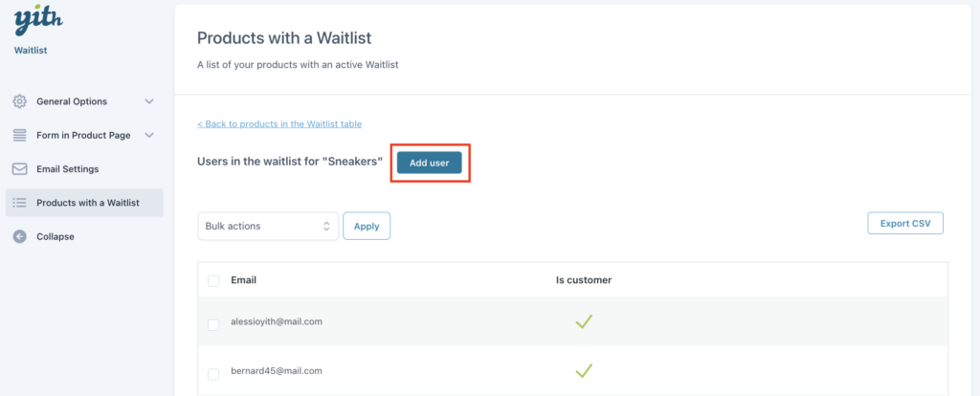Toggle the select-all checkbox in the Email header

coord(213,281)
